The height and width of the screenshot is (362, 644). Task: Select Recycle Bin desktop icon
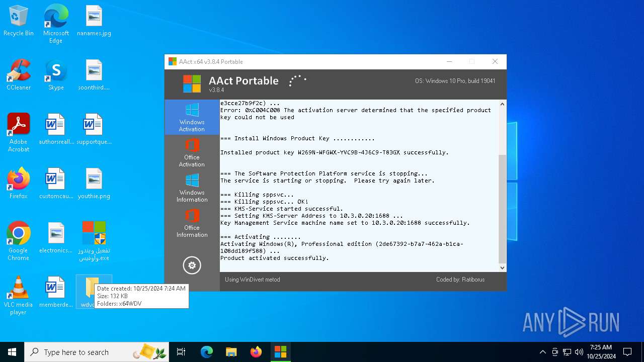[x=19, y=21]
